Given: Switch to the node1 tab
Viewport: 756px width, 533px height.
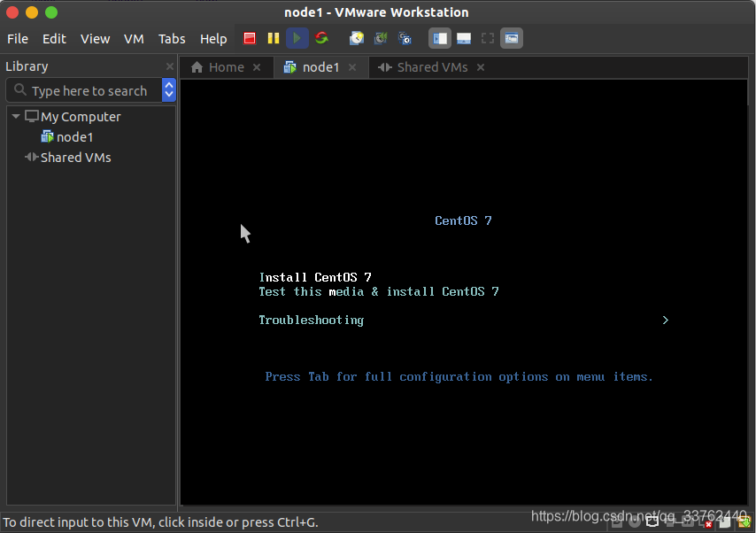Looking at the screenshot, I should point(320,67).
